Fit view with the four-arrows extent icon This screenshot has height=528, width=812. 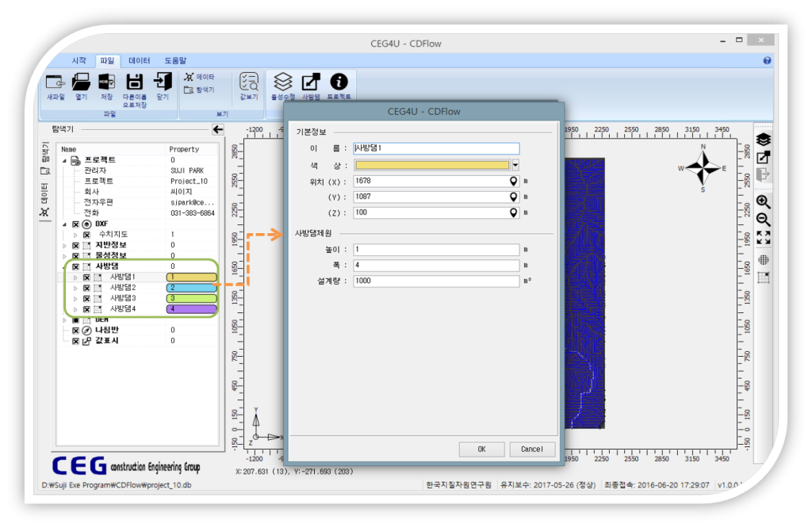click(764, 238)
